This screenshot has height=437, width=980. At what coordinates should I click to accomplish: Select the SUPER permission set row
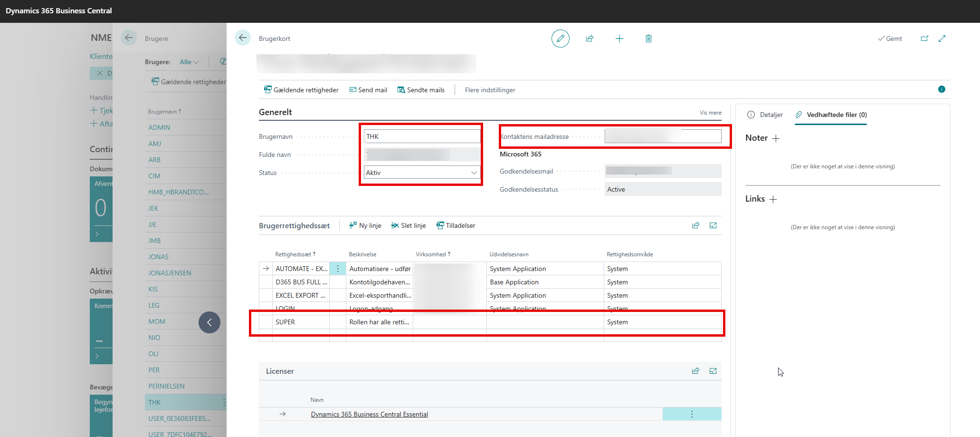(x=285, y=322)
